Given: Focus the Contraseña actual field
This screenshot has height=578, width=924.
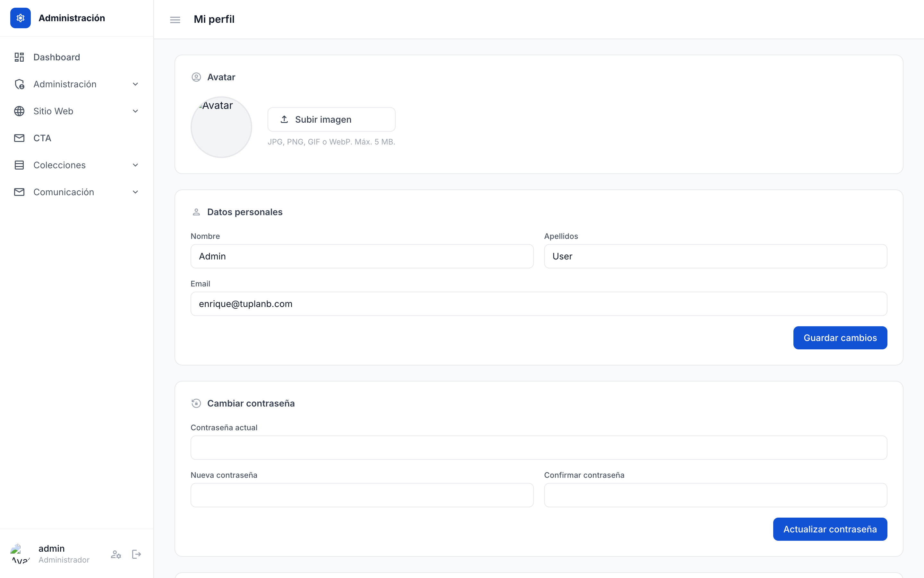Looking at the screenshot, I should point(539,448).
